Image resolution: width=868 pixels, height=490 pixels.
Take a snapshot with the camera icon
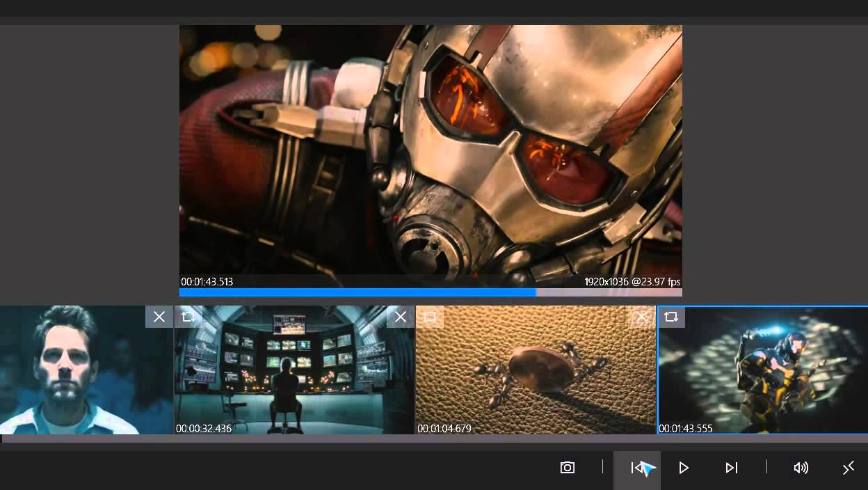[x=568, y=468]
